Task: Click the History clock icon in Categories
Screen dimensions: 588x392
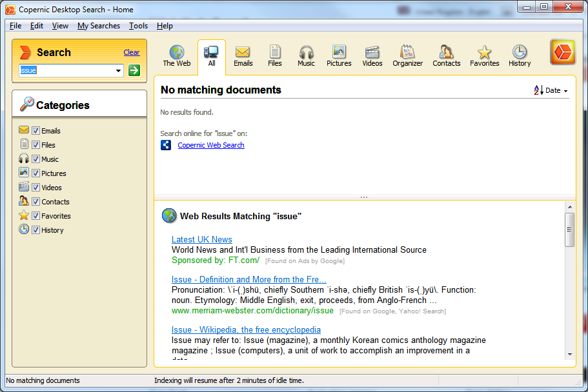Action: point(24,229)
